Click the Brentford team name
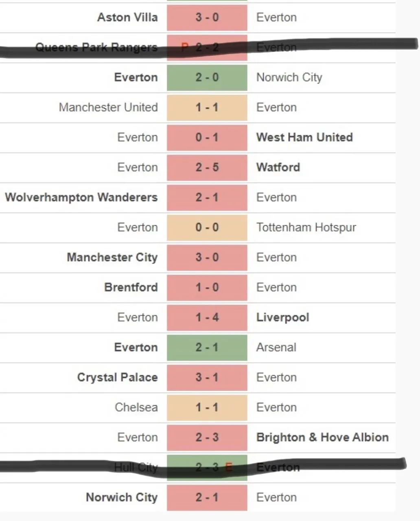The image size is (420, 521). [131, 288]
